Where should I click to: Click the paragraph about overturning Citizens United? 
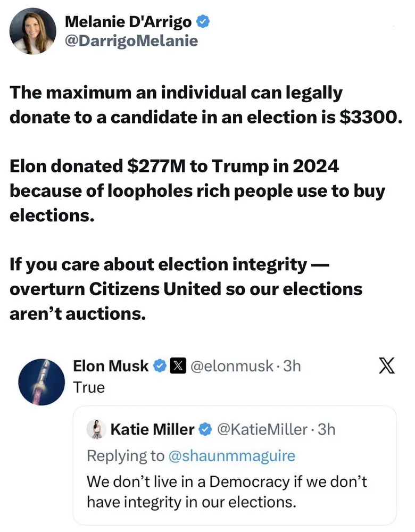(x=186, y=289)
